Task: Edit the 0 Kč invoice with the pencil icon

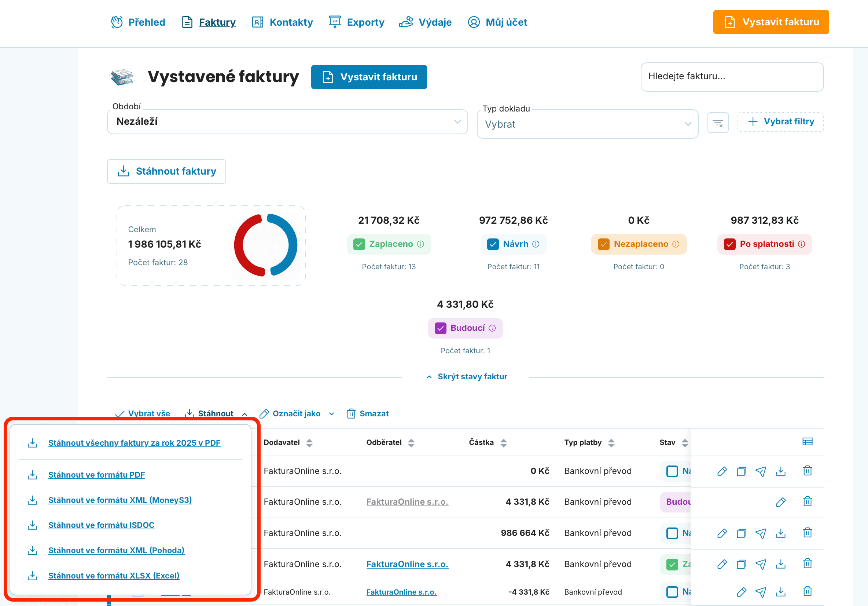Action: click(722, 471)
